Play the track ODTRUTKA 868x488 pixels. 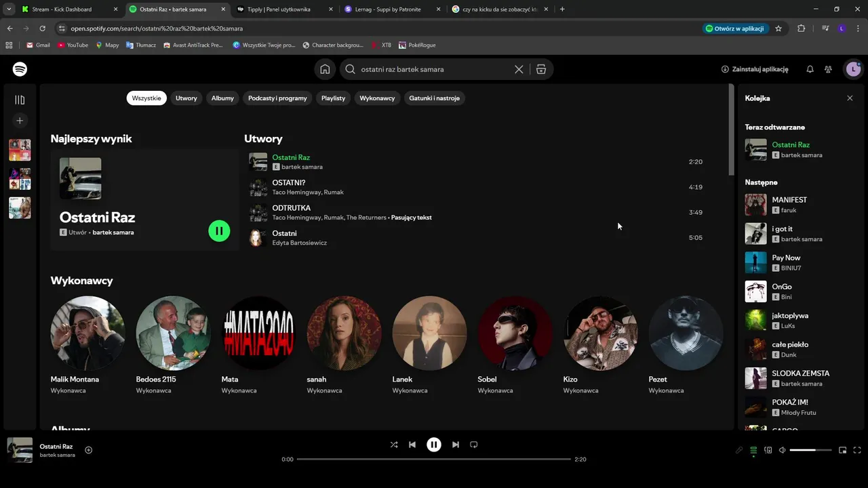point(475,212)
